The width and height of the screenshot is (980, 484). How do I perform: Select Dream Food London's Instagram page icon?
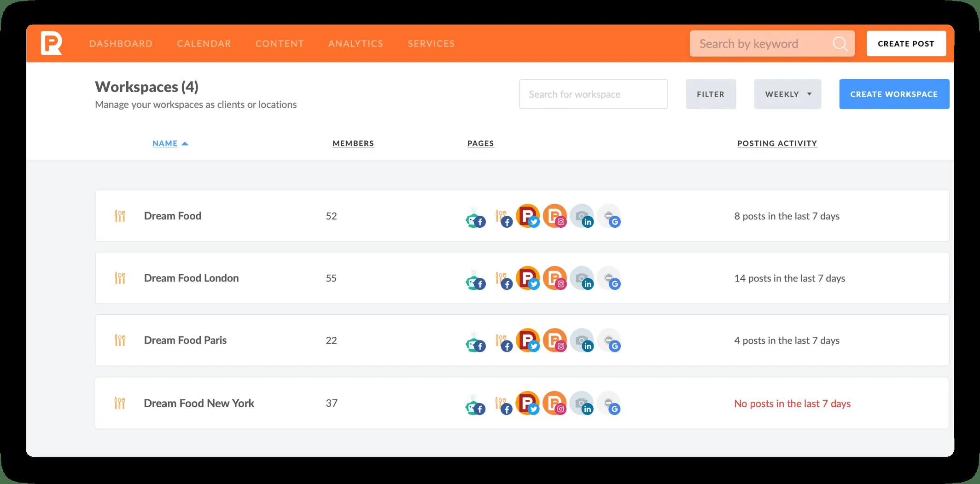555,278
